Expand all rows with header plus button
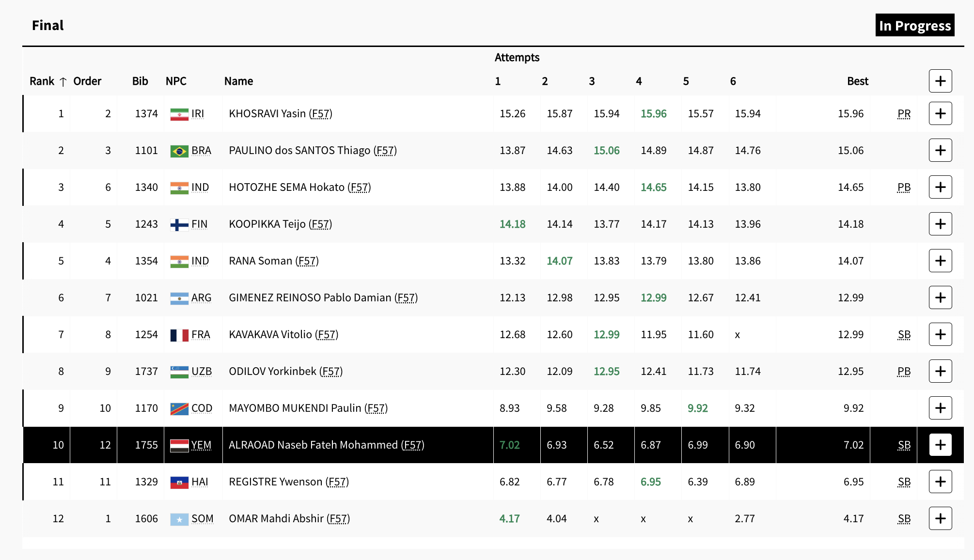The height and width of the screenshot is (560, 974). point(940,81)
